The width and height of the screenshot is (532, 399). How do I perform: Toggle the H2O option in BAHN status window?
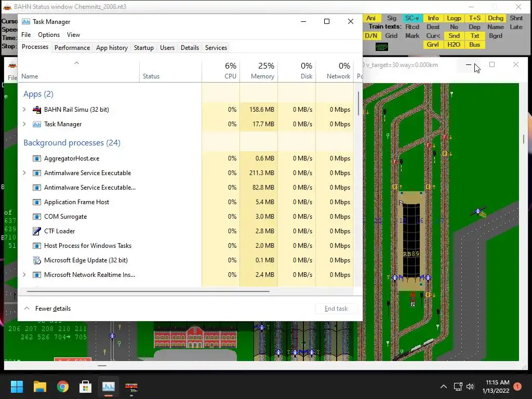[x=454, y=45]
